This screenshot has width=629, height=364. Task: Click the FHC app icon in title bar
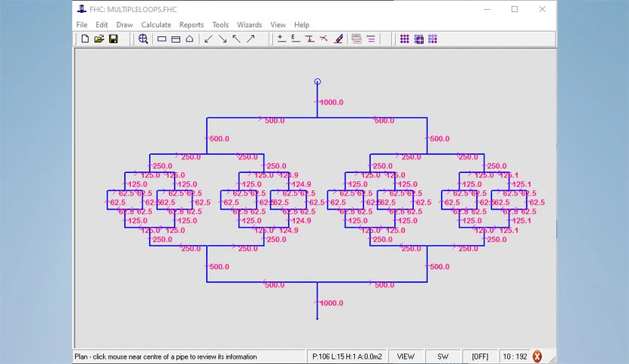click(x=82, y=9)
